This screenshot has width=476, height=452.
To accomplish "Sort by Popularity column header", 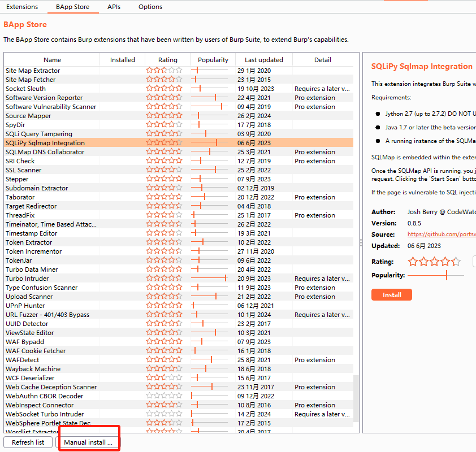I will tap(213, 60).
